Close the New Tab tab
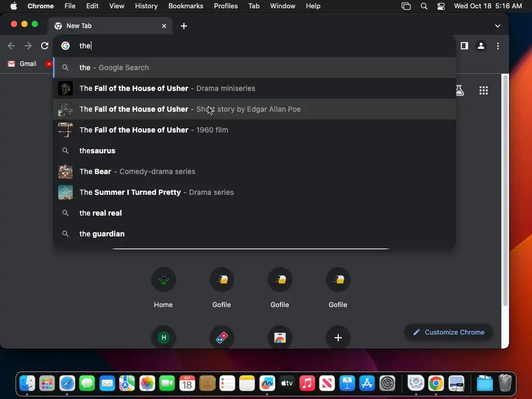Image resolution: width=532 pixels, height=399 pixels. [164, 26]
